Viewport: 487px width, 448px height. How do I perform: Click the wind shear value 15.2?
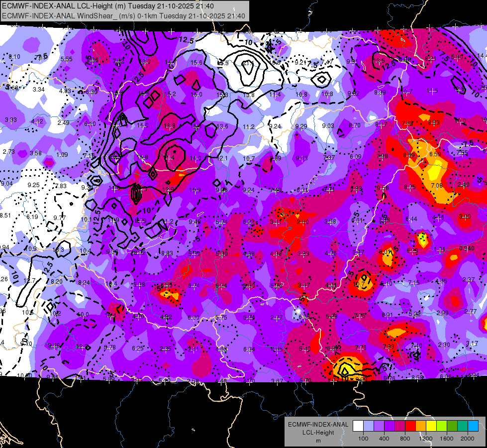coord(170,94)
